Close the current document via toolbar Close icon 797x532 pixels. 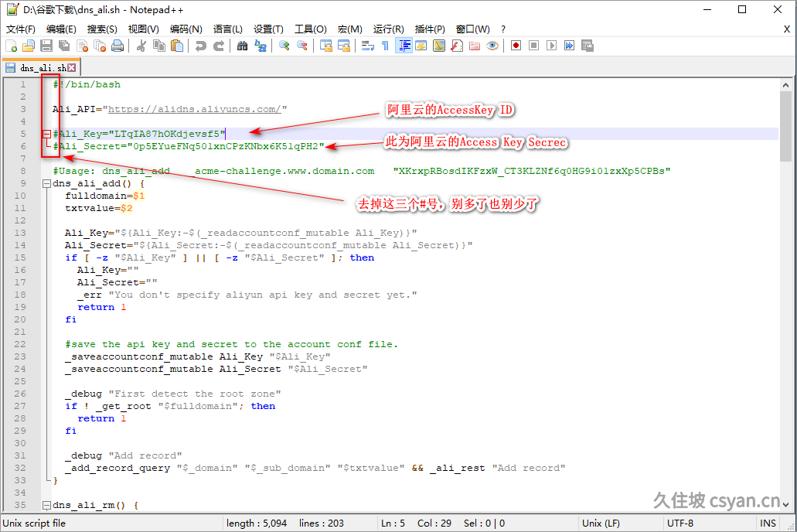tap(83, 46)
